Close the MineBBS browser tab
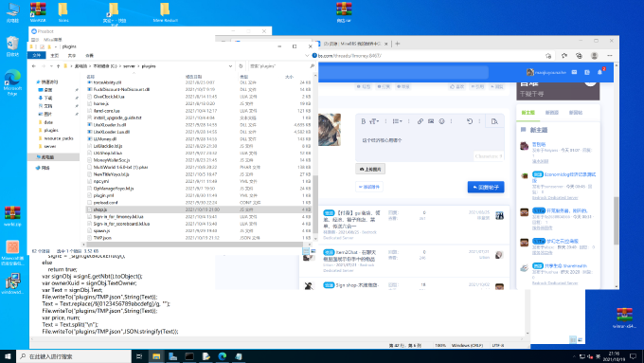The height and width of the screenshot is (363, 644). coord(387,44)
